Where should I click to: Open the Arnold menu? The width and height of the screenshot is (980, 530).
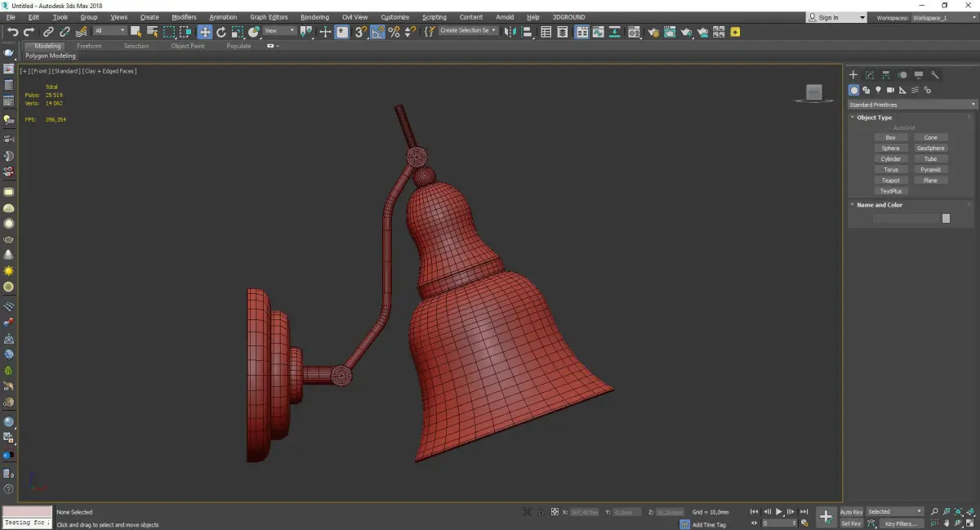pyautogui.click(x=505, y=17)
